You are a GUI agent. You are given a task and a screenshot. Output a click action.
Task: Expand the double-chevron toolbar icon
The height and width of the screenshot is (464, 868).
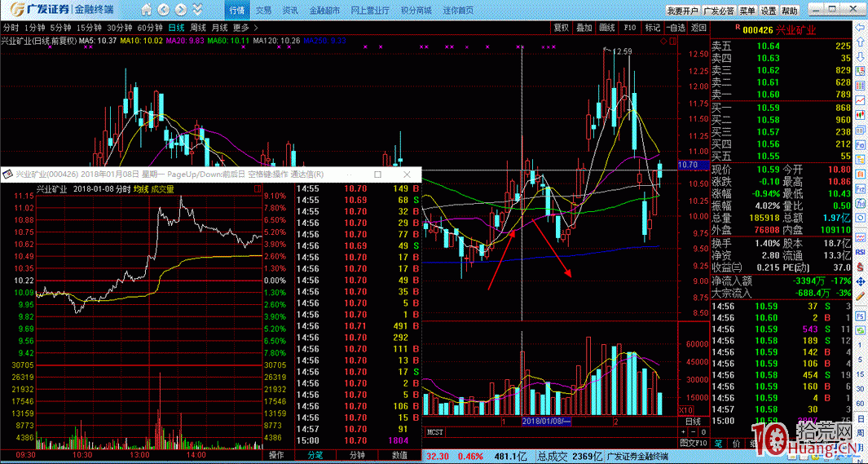click(x=196, y=10)
